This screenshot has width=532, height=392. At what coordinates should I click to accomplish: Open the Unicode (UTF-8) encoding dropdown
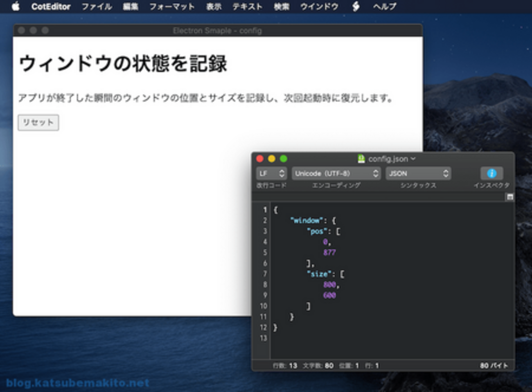[336, 173]
